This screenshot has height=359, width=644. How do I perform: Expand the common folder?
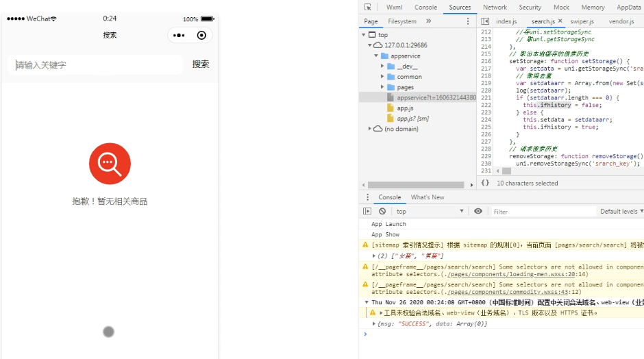(x=382, y=77)
